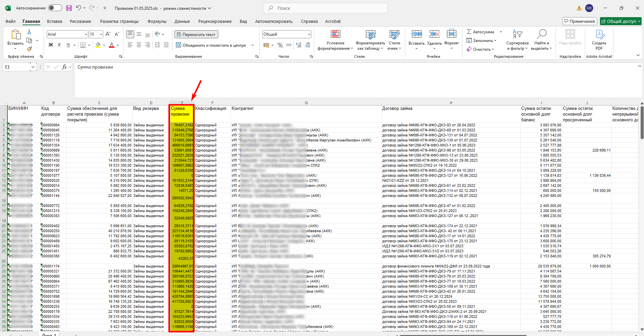Screen dimensions: 644x336
Task: Click Объединить и поместить в центре
Action: [211, 45]
